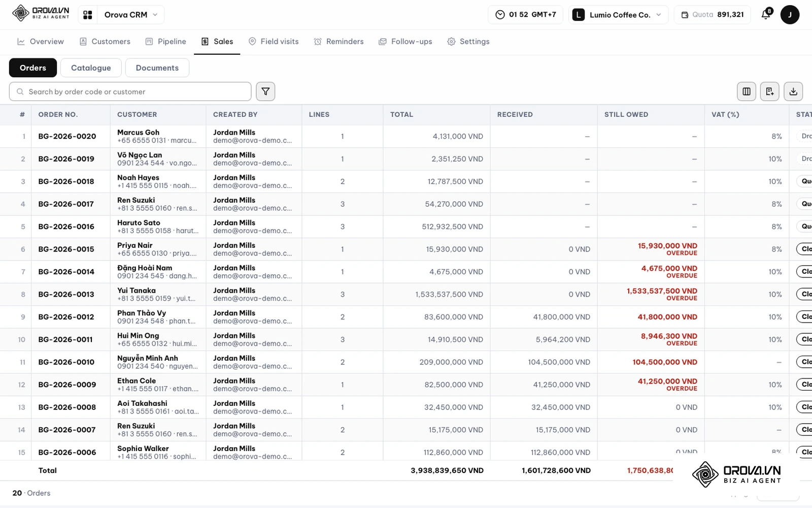Click customer Nguyễn Minh Anh
Image resolution: width=812 pixels, height=508 pixels.
click(148, 358)
